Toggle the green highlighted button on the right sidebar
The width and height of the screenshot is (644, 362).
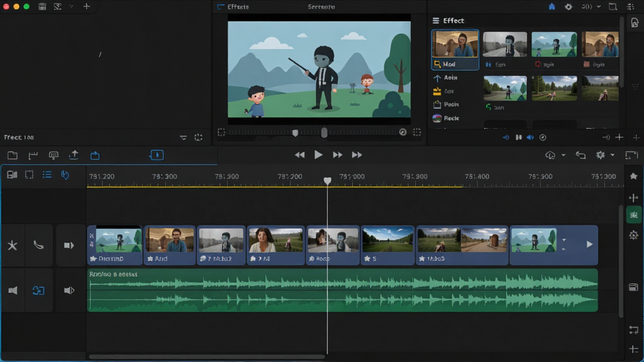634,215
